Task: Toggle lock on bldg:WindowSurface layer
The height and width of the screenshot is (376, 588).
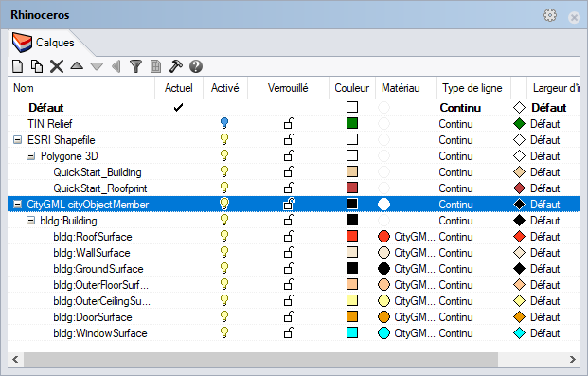Action: click(x=289, y=332)
